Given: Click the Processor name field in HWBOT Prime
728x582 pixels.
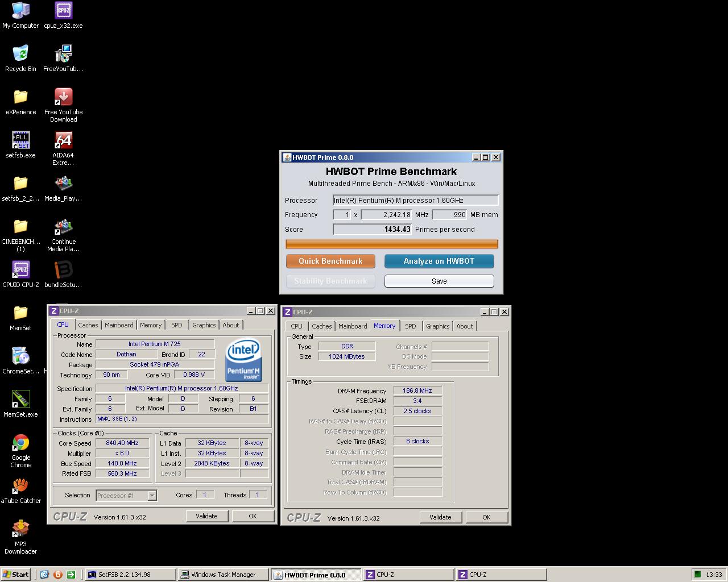Looking at the screenshot, I should (416, 200).
